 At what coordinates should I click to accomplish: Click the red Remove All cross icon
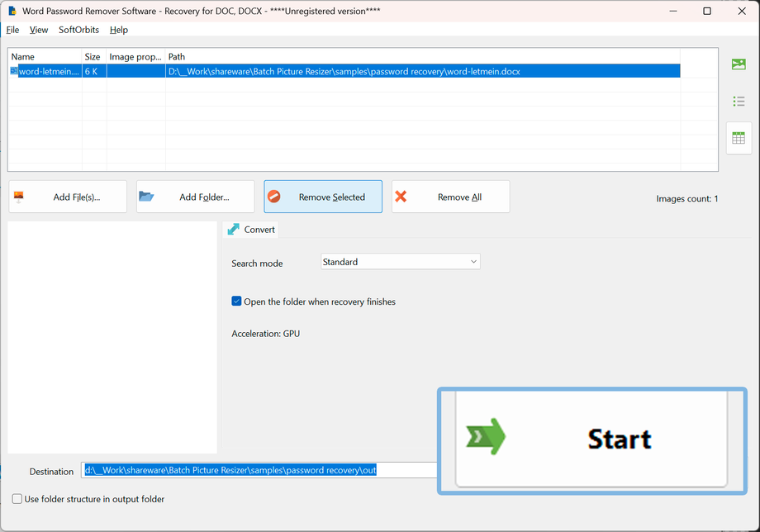[401, 197]
